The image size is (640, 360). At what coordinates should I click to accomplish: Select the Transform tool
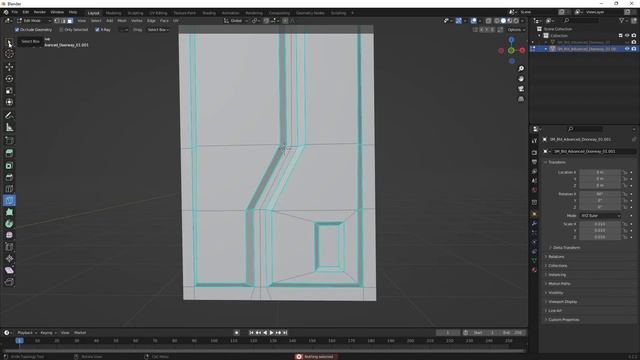[x=9, y=102]
